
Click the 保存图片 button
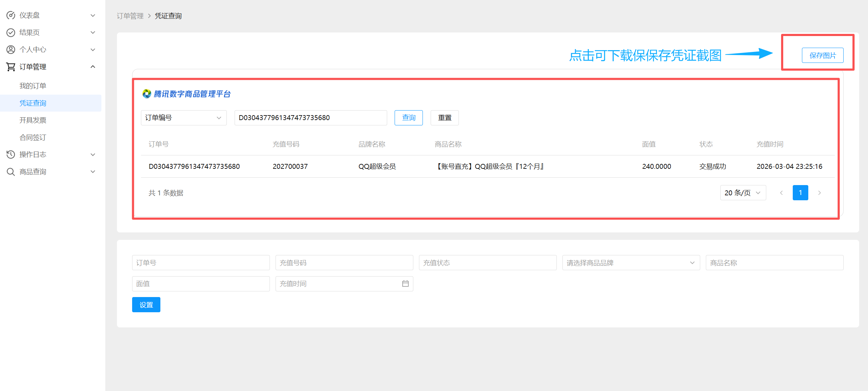tap(822, 55)
